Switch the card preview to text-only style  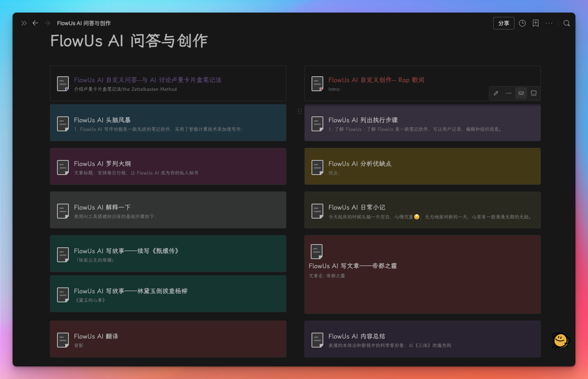point(508,93)
